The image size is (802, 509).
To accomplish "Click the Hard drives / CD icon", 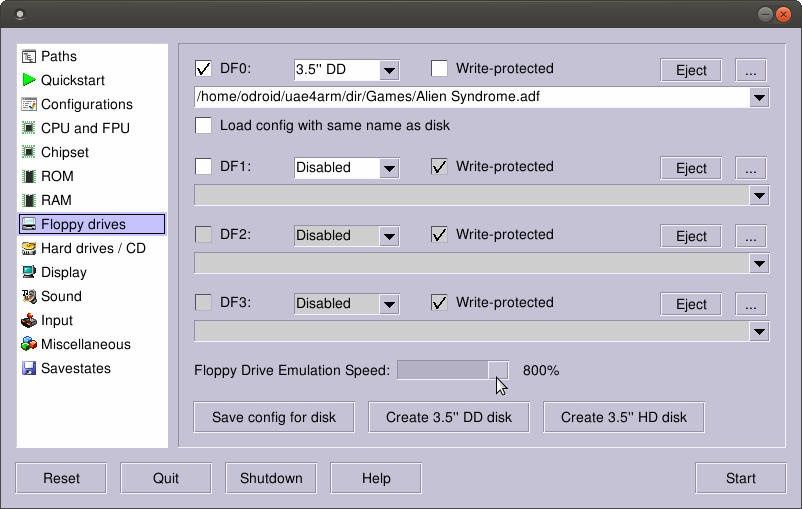I will [x=29, y=248].
